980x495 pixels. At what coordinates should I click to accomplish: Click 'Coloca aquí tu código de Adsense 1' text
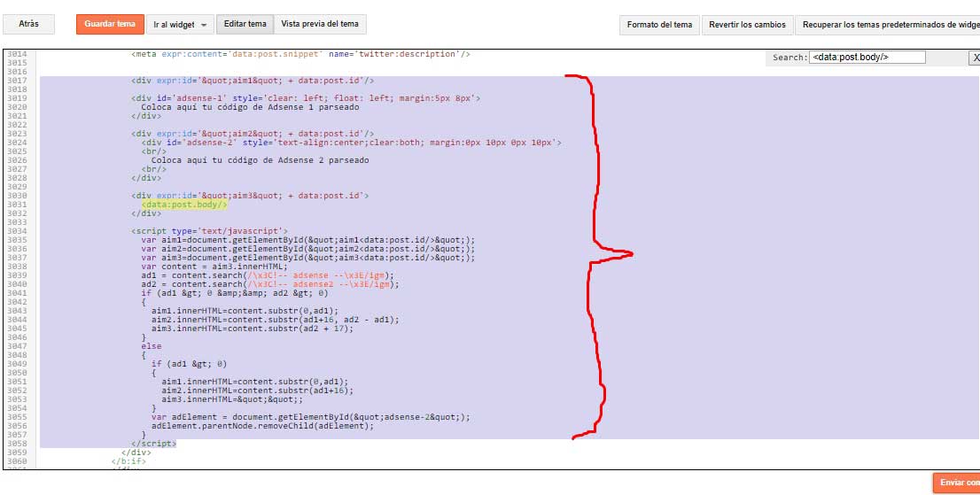pyautogui.click(x=250, y=107)
